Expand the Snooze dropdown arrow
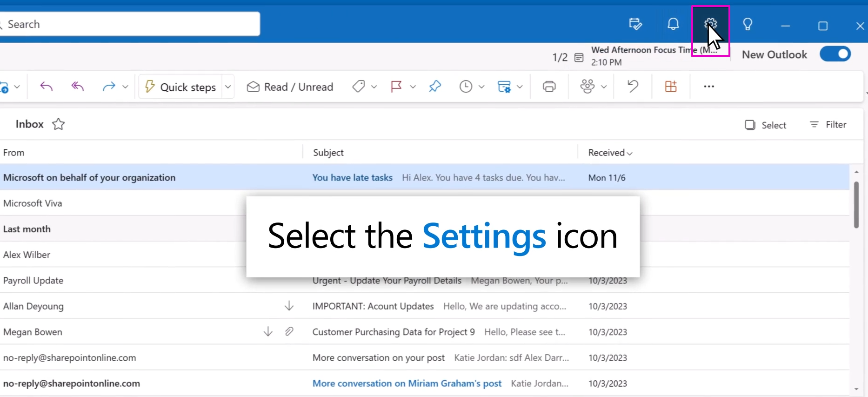Viewport: 868px width, 397px height. coord(481,87)
